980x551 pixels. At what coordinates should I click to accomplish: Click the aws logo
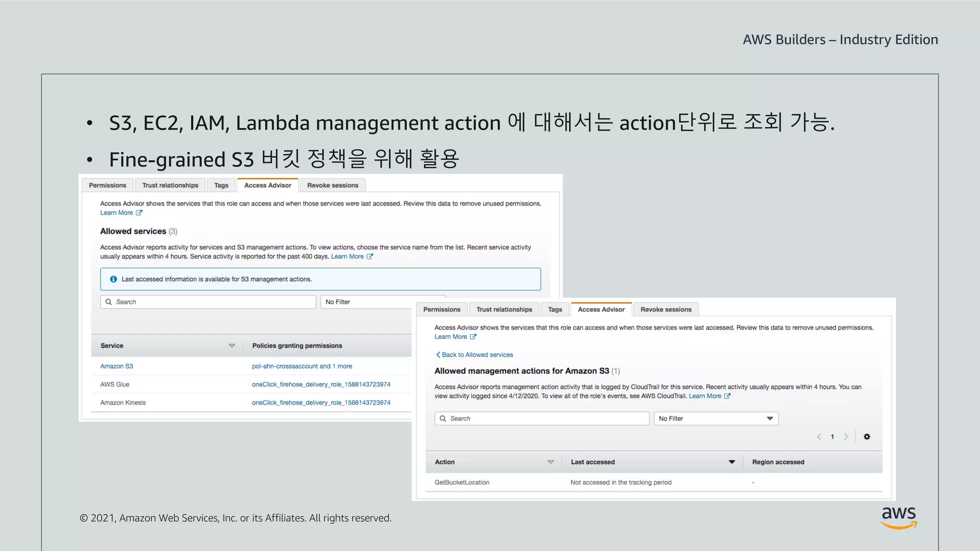pyautogui.click(x=899, y=518)
